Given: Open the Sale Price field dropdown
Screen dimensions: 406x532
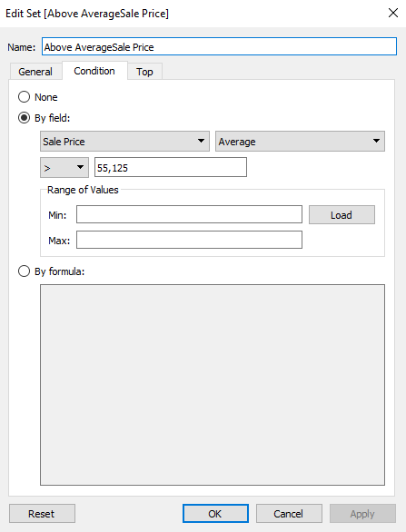Looking at the screenshot, I should (x=124, y=141).
